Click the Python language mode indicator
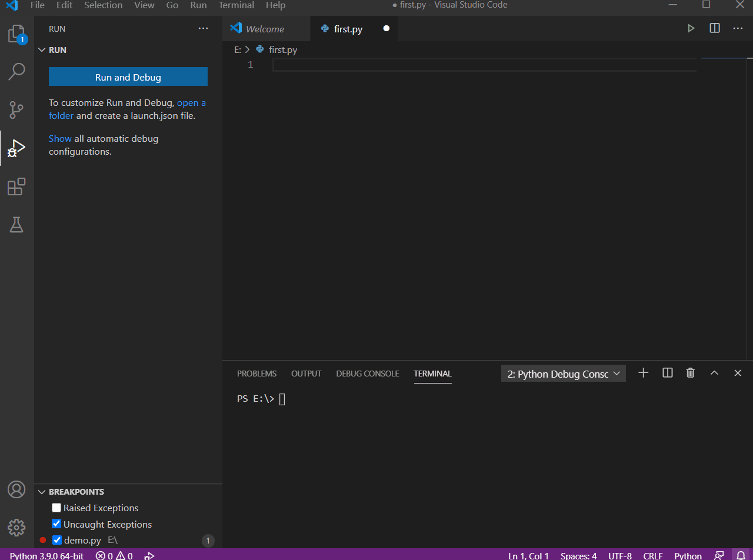The width and height of the screenshot is (753, 560). coord(688,555)
